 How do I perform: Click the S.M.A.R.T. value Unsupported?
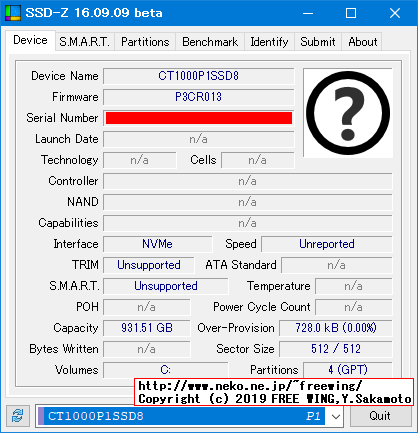(166, 286)
